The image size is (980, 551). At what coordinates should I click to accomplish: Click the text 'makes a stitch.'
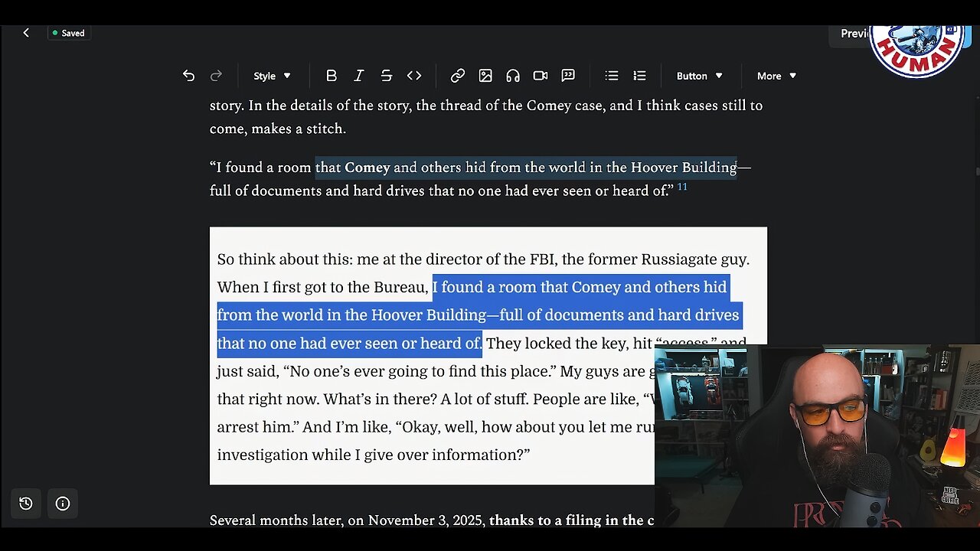[299, 129]
